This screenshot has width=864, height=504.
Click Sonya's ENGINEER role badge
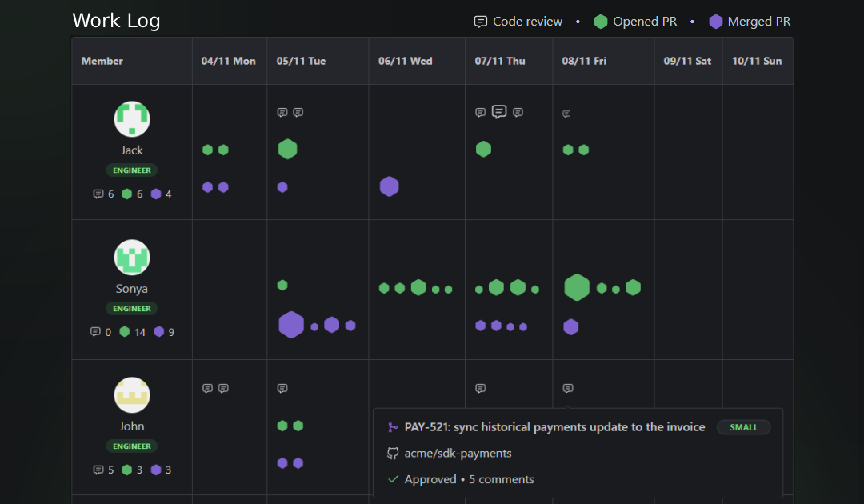coord(132,309)
